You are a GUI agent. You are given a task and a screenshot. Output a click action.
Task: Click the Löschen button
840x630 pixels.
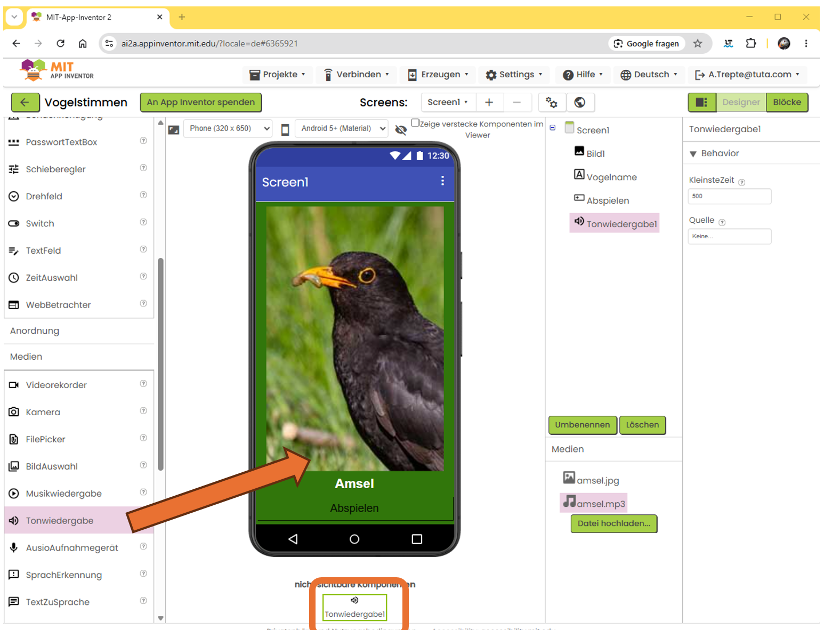[x=642, y=425]
